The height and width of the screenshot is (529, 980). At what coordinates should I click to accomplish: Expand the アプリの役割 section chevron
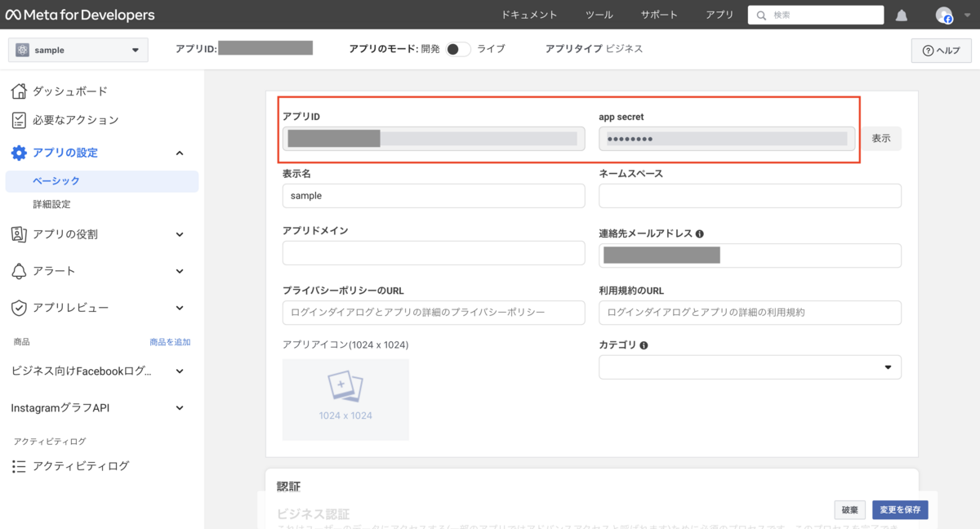coord(180,234)
